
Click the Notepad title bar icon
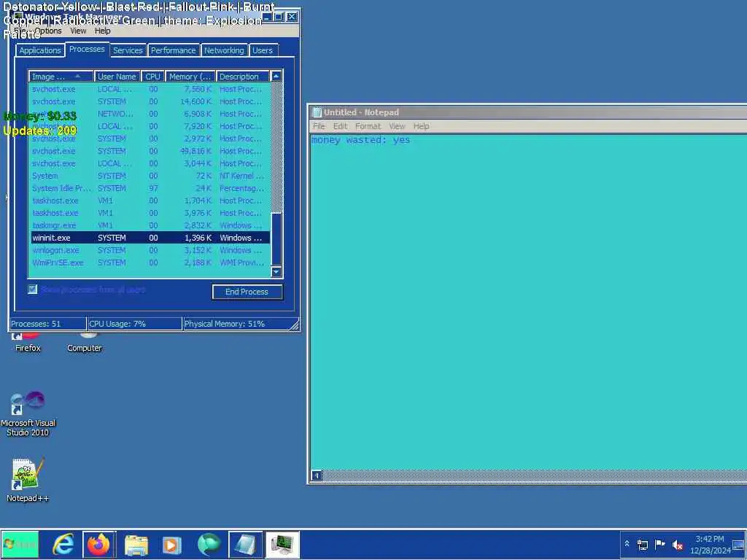coord(317,112)
